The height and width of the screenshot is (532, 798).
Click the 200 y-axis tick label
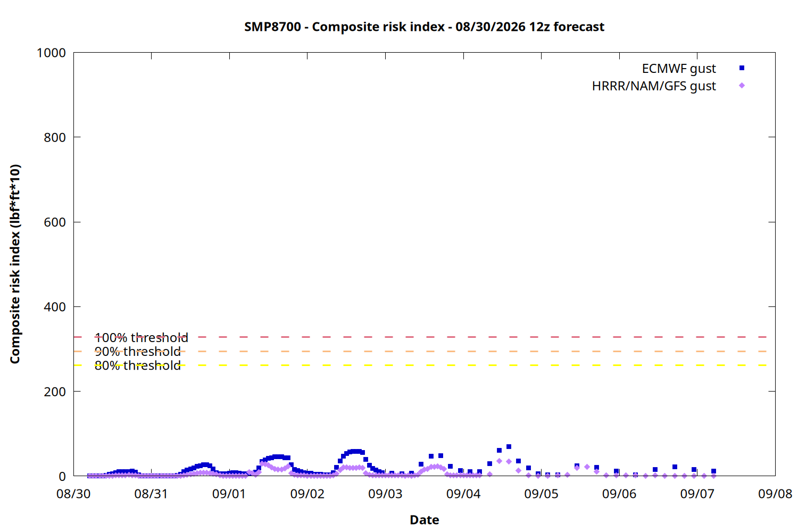coord(55,392)
